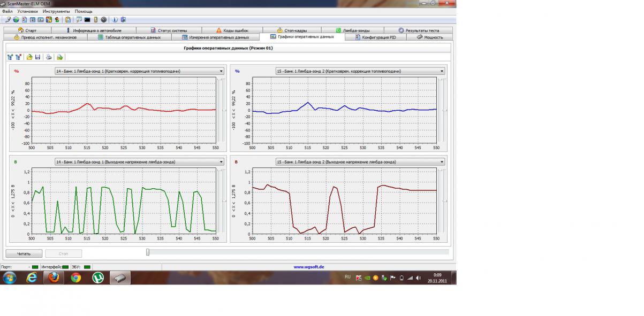Launch Internet Explorer from the taskbar
The height and width of the screenshot is (316, 644).
click(32, 278)
